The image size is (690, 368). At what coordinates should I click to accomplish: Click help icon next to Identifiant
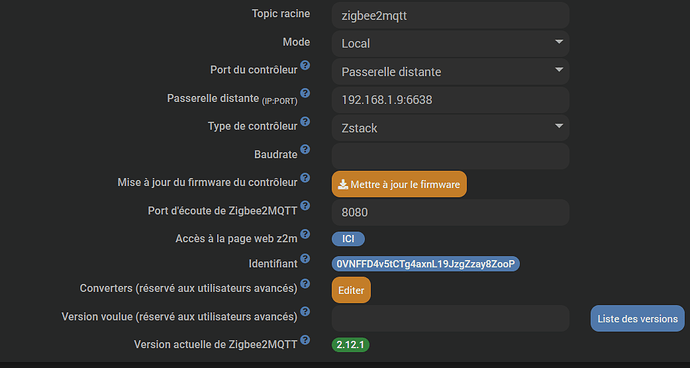point(305,258)
